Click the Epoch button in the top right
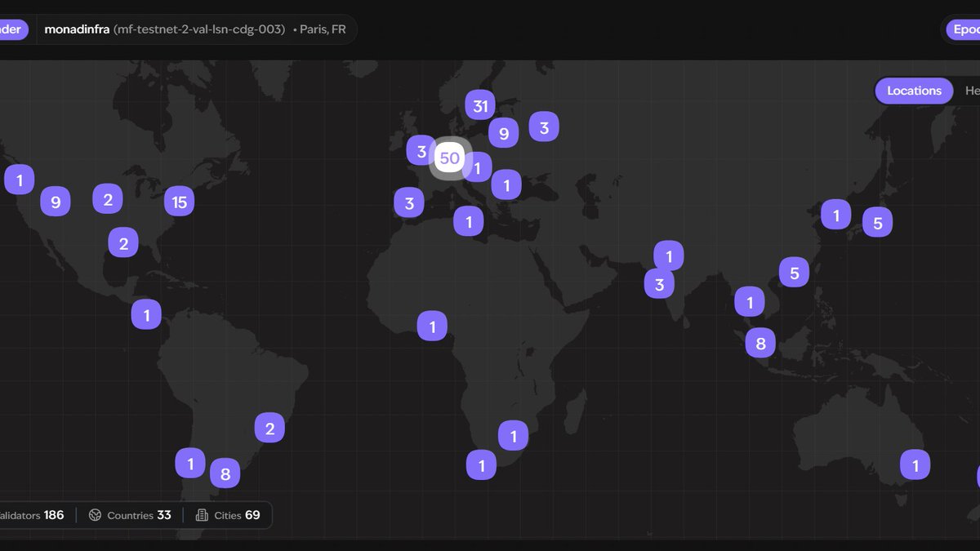Image resolution: width=980 pixels, height=551 pixels. [x=966, y=29]
